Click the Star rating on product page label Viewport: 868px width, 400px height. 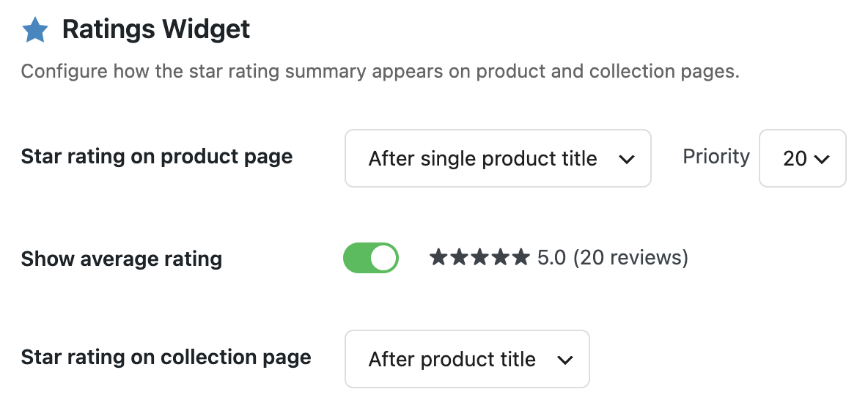pos(157,157)
